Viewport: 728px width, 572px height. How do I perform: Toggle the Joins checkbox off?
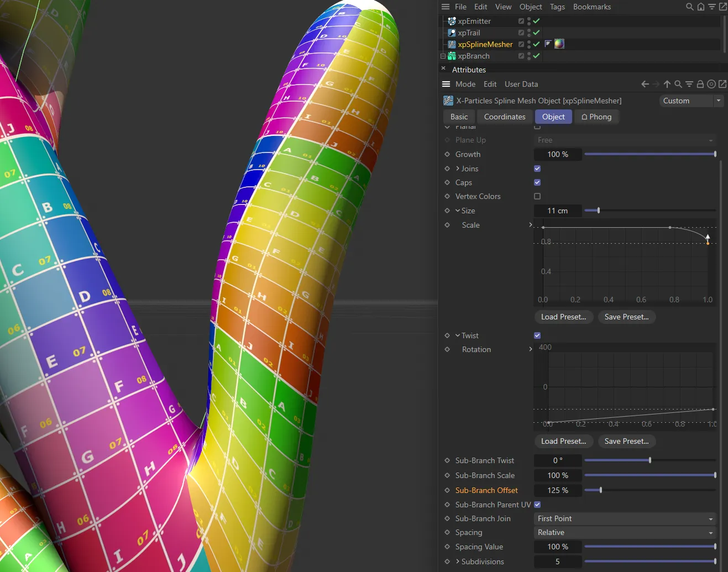point(537,169)
